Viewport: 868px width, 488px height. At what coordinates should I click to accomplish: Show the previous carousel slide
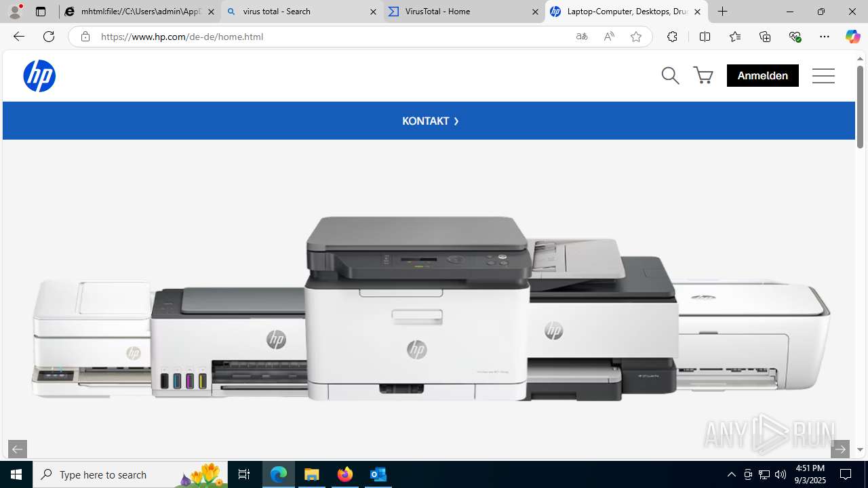[x=18, y=449]
